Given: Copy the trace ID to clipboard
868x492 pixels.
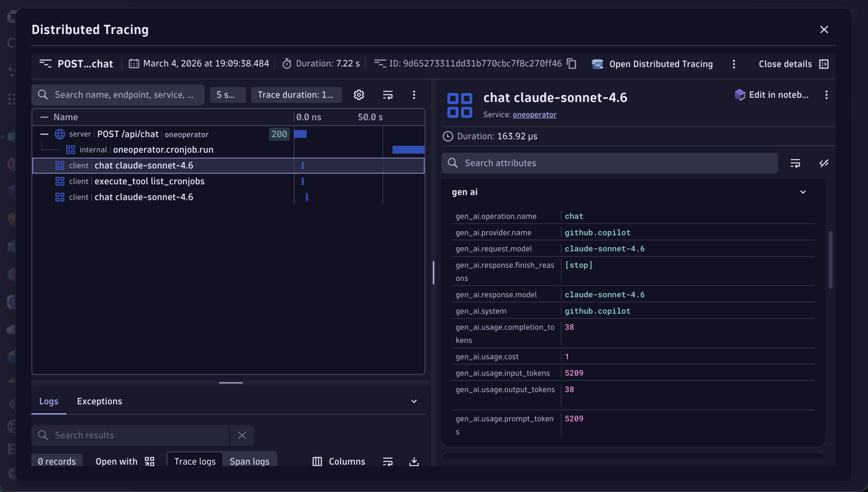Looking at the screenshot, I should 572,63.
